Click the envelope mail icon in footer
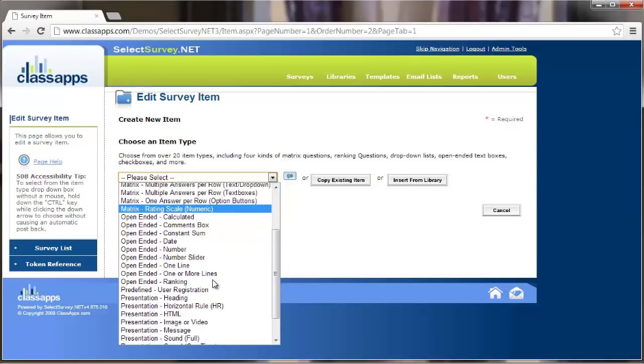Image resolution: width=644 pixels, height=364 pixels. tap(516, 293)
